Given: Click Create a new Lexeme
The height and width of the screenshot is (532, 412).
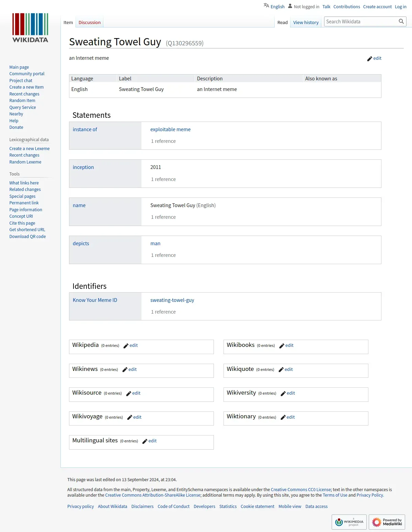Looking at the screenshot, I should tap(29, 149).
